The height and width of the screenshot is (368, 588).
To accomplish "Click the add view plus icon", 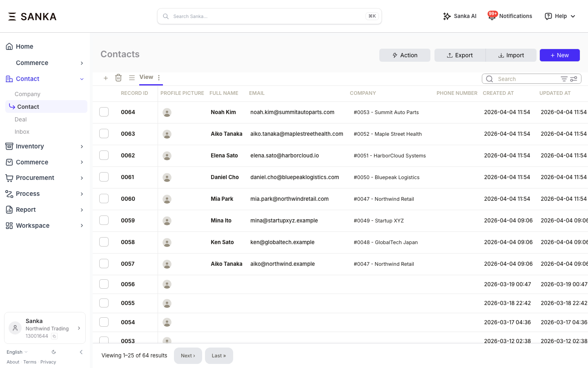I will pyautogui.click(x=106, y=78).
